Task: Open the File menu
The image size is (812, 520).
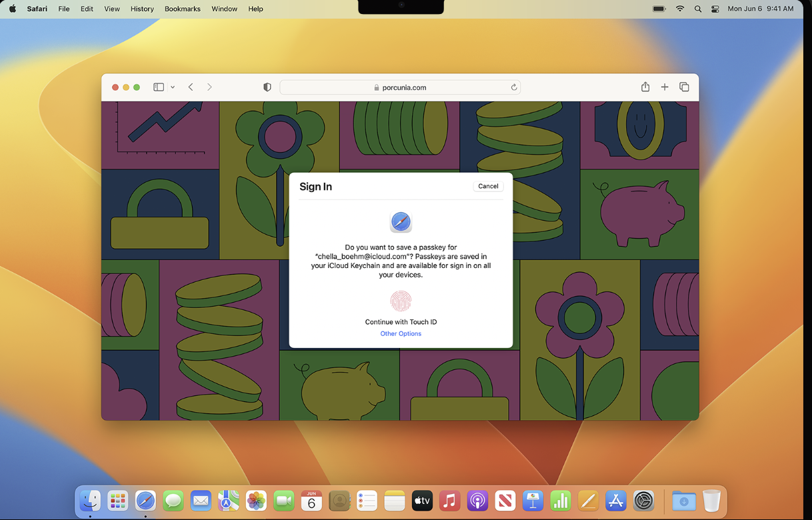Action: 64,9
